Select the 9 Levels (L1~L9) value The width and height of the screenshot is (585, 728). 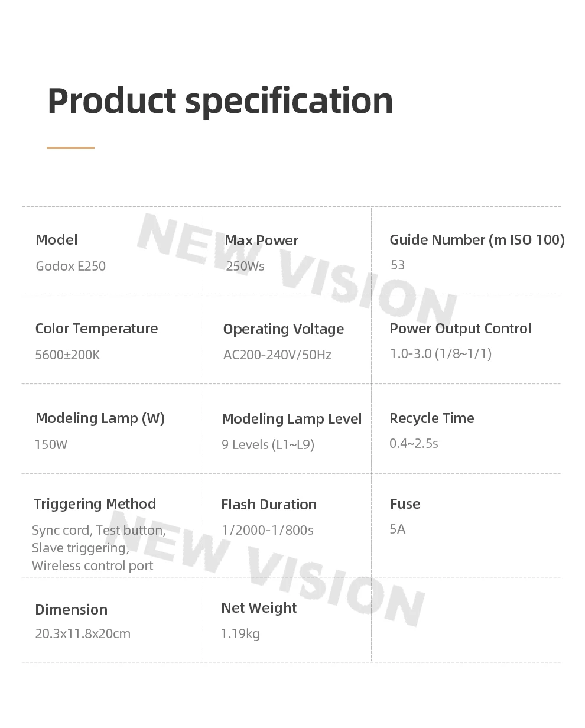(268, 444)
